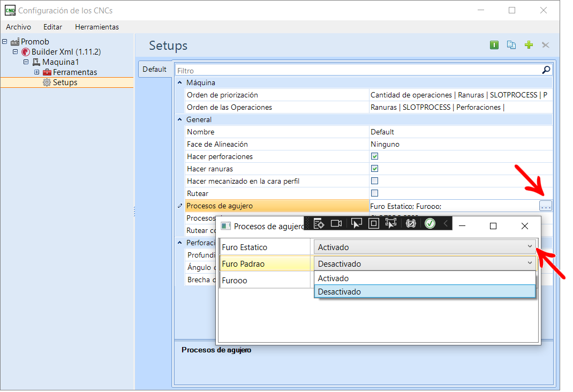573x392 pixels.
Task: Select the Setups tree item
Action: [x=65, y=82]
